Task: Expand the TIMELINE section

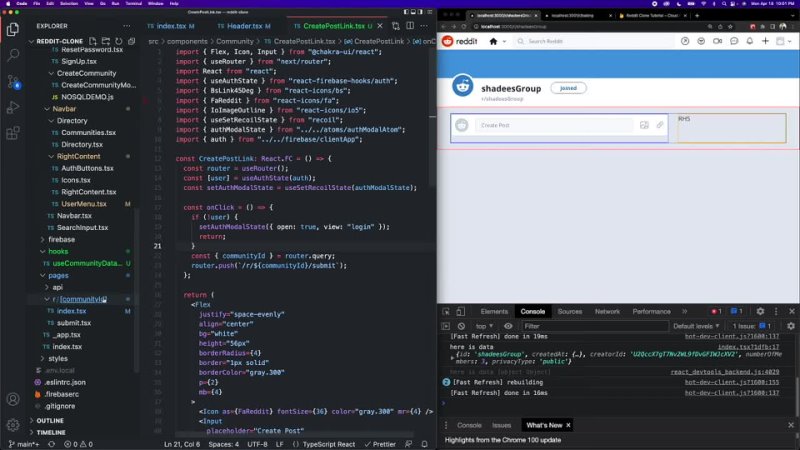Action: pos(51,433)
